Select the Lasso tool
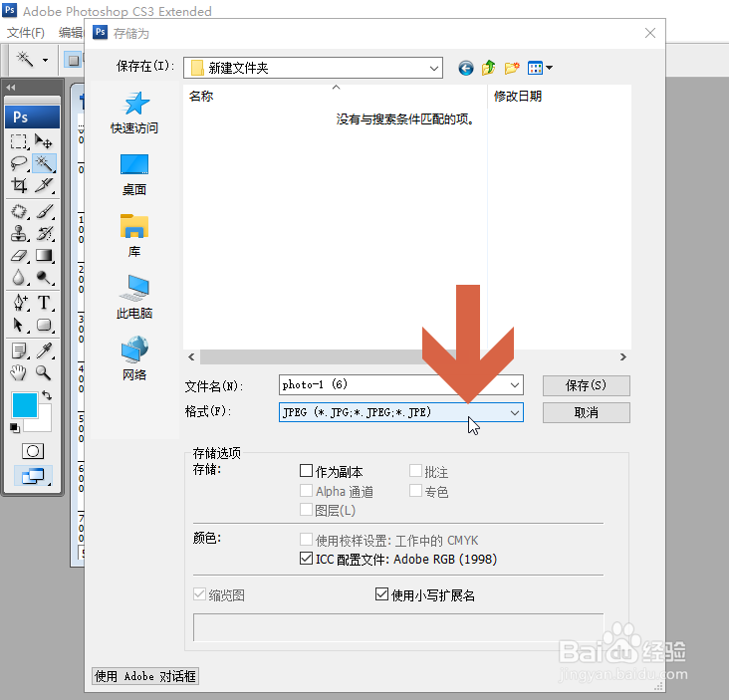The width and height of the screenshot is (729, 700). click(x=19, y=163)
